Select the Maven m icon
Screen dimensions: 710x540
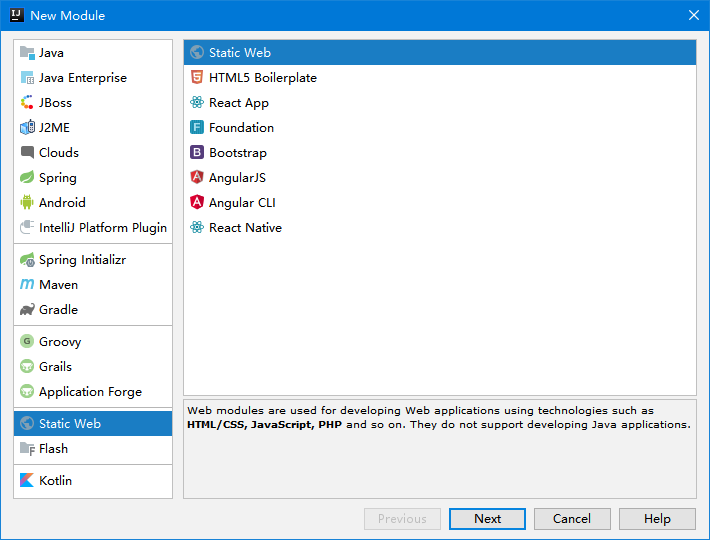tap(27, 284)
